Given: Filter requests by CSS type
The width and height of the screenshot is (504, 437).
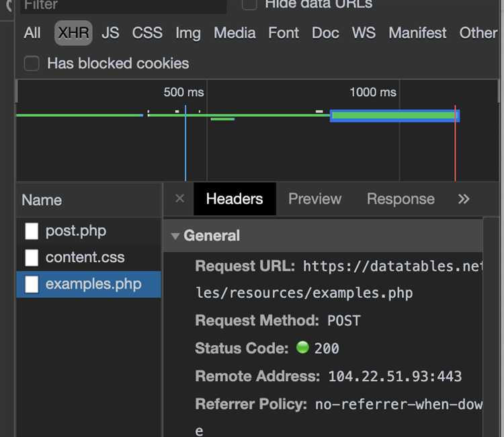Looking at the screenshot, I should 147,33.
